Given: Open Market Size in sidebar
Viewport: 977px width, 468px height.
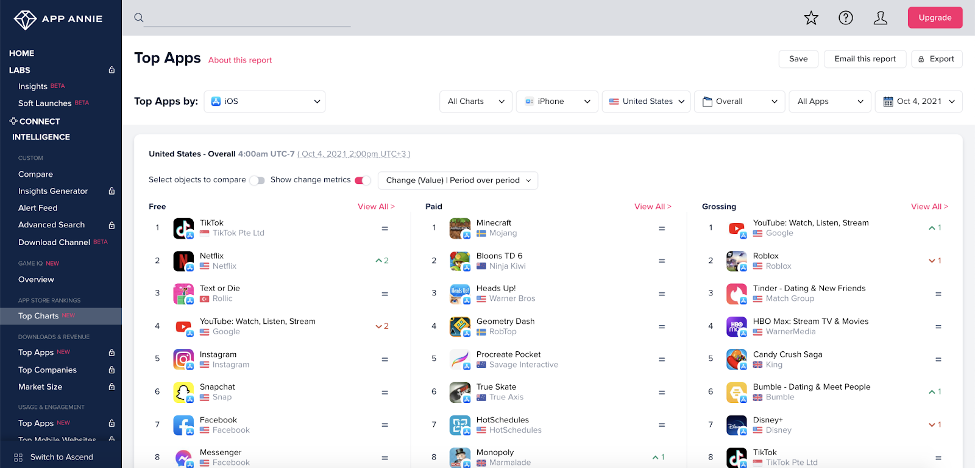Looking at the screenshot, I should [x=40, y=387].
